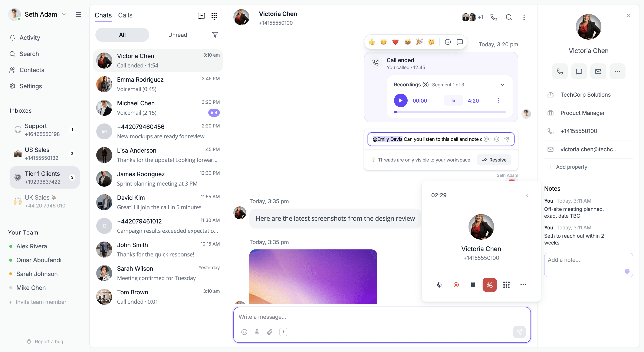Show only Unread chats
The image size is (644, 352).
[x=177, y=35]
